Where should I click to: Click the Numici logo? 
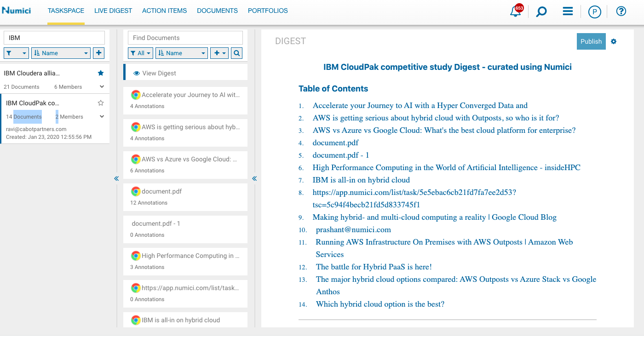16,10
